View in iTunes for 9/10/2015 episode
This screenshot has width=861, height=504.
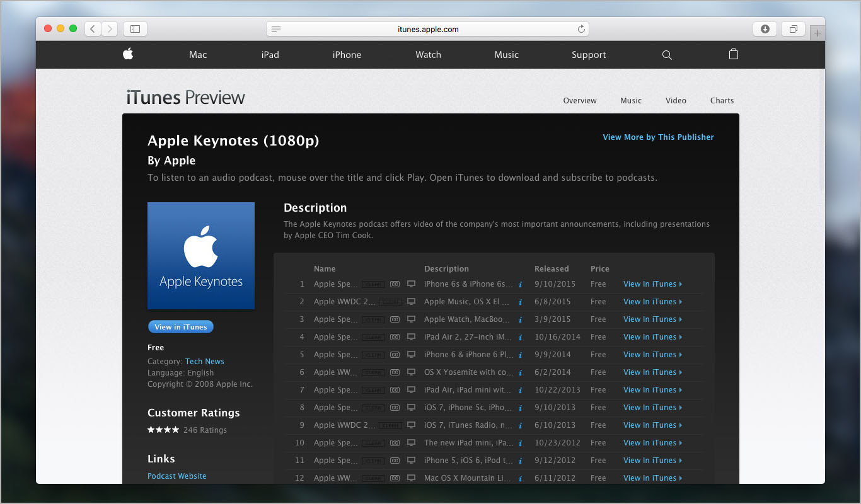[x=652, y=284]
